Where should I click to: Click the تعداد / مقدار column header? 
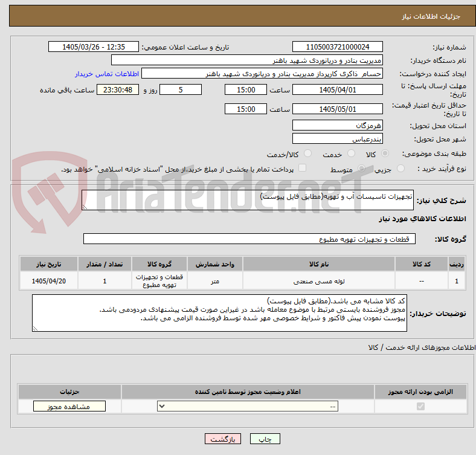click(105, 264)
